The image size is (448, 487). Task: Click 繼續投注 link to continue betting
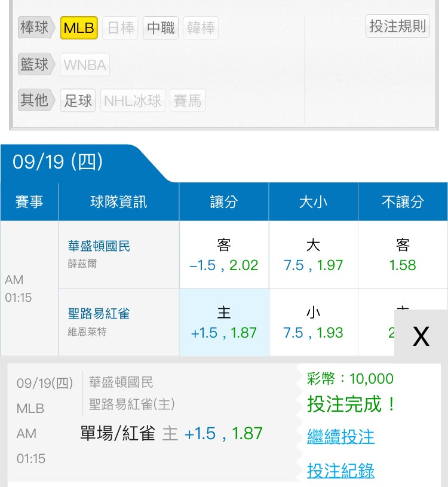[x=341, y=436]
